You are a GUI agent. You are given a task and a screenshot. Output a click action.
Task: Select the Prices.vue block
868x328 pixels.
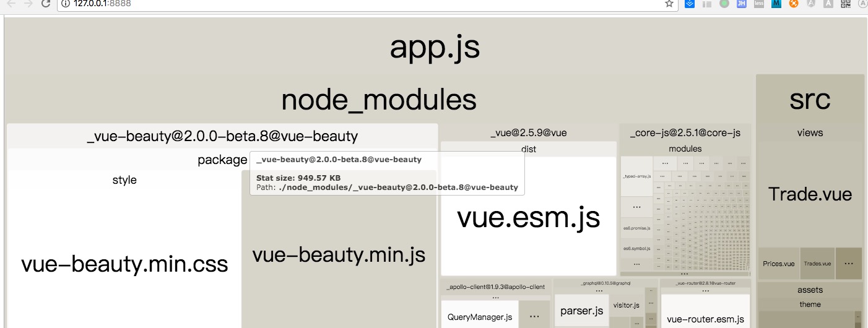pos(779,264)
